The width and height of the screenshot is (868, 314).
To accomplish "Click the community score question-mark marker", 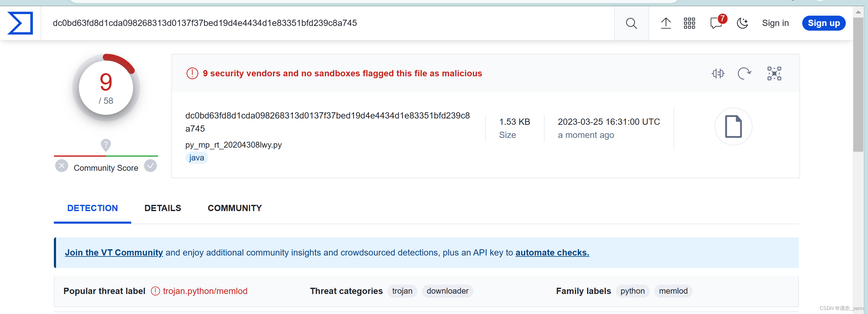I will pyautogui.click(x=106, y=145).
